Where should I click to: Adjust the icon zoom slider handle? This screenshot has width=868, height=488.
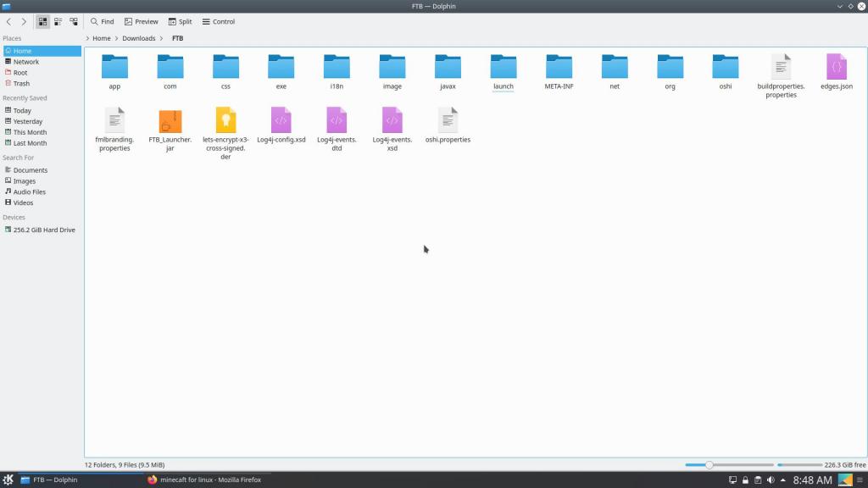[709, 464]
